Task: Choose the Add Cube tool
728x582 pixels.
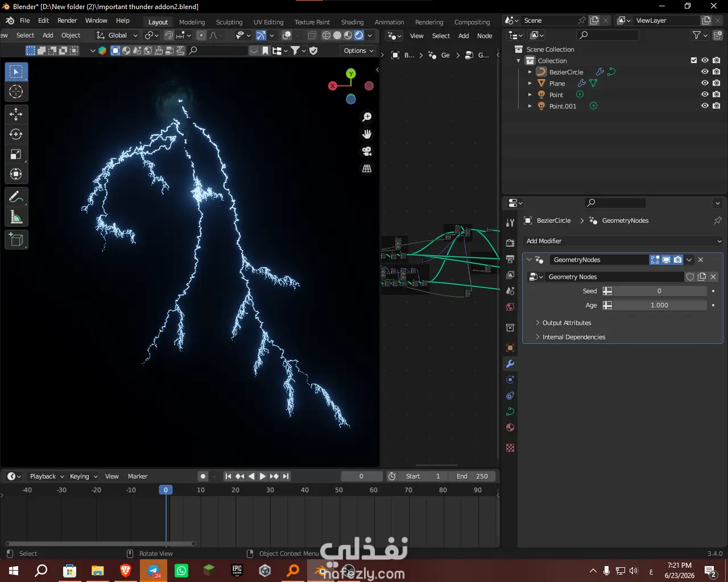Action: click(16, 240)
